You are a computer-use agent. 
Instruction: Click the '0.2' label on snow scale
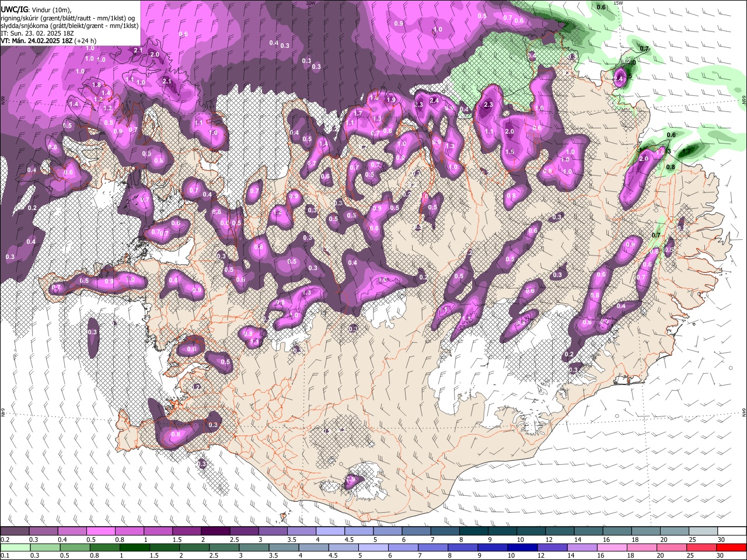5,540
